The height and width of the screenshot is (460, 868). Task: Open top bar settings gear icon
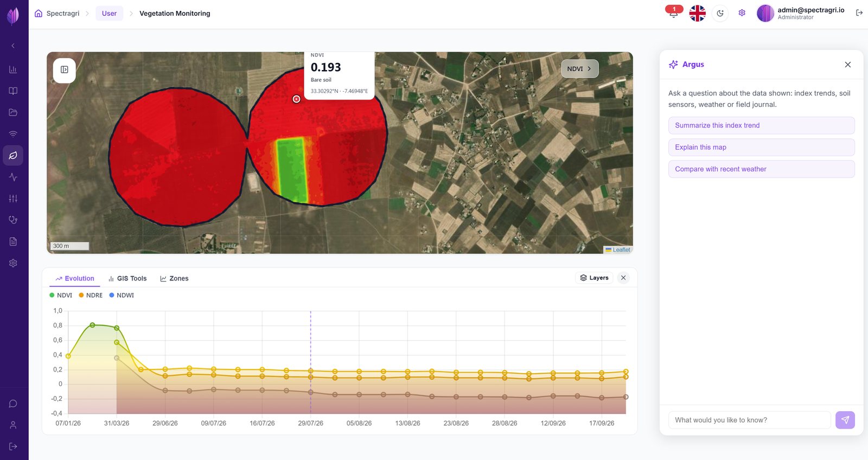coord(742,13)
